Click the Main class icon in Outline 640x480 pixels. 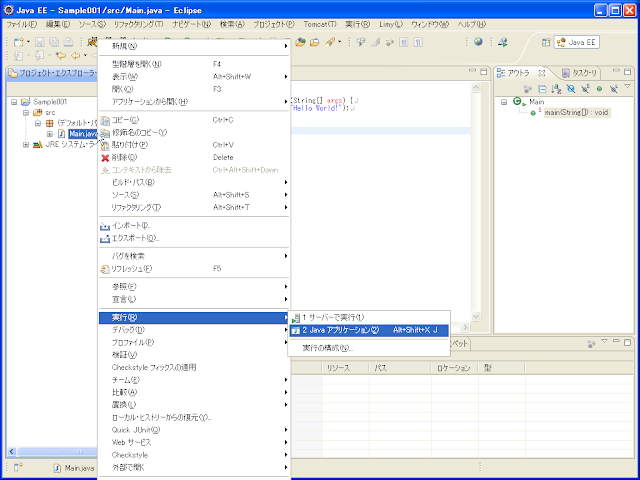pos(518,101)
